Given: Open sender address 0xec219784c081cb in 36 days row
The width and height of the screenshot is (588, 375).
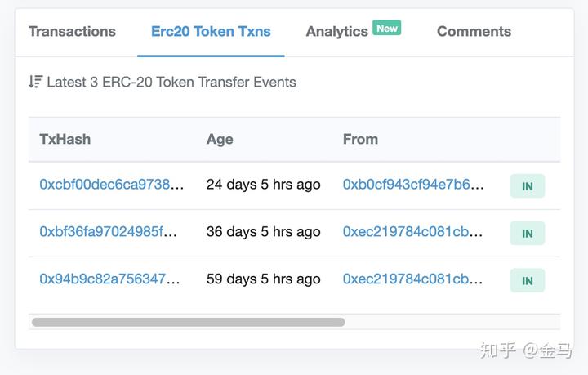Looking at the screenshot, I should click(413, 232).
